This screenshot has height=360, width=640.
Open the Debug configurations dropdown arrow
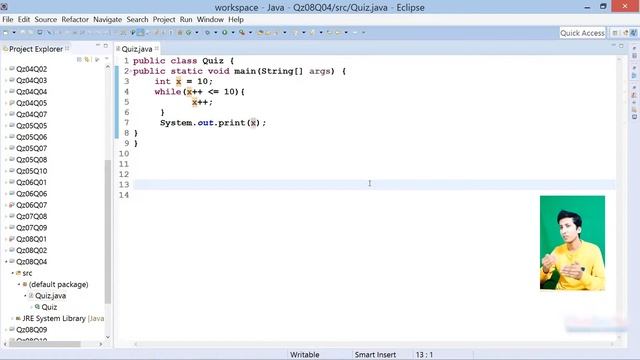point(215,33)
